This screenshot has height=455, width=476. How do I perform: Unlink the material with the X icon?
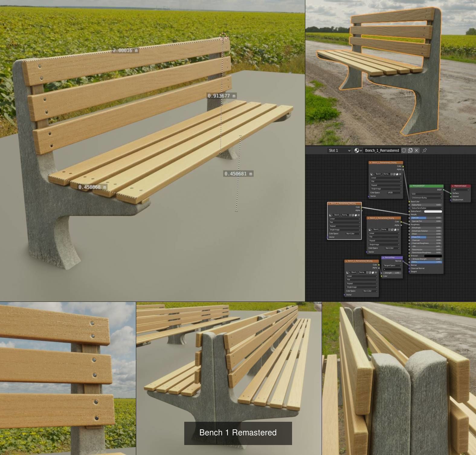click(416, 150)
